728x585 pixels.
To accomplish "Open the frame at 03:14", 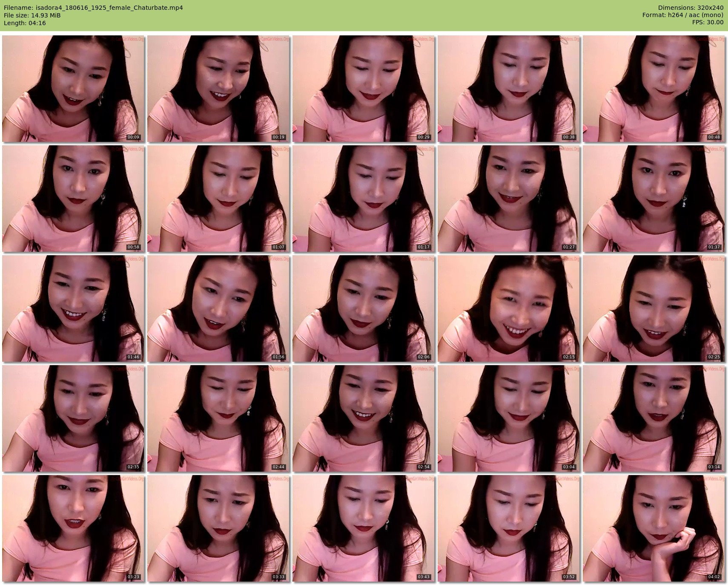I will pyautogui.click(x=653, y=418).
